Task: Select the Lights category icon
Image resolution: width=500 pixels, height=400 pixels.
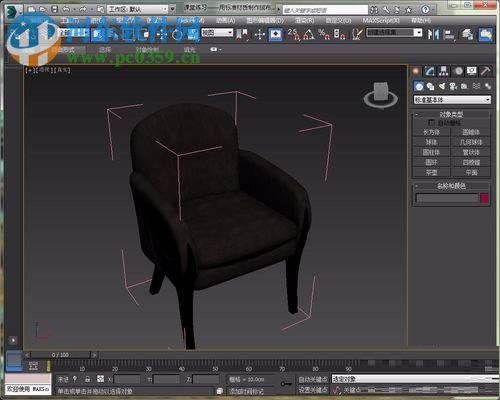Action: 442,86
